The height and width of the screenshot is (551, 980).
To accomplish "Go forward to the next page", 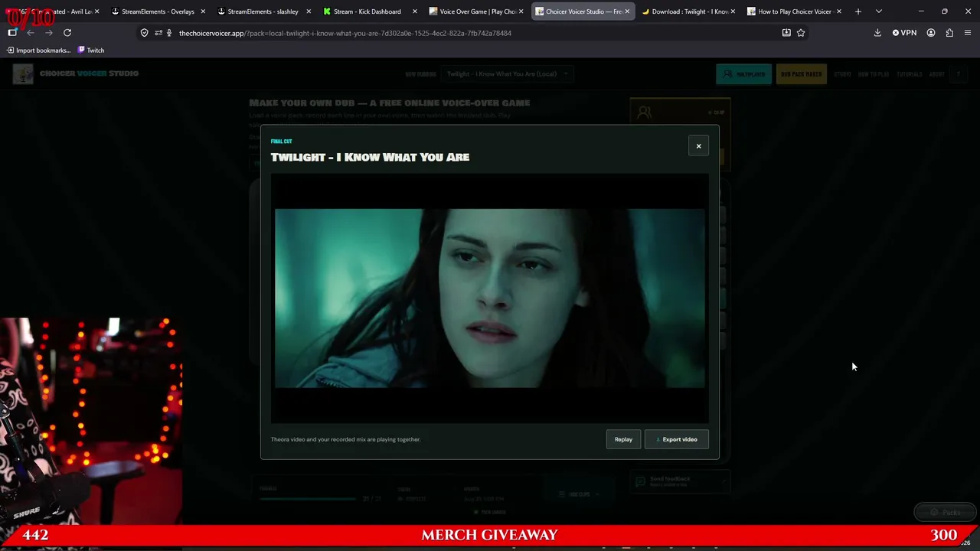I will (49, 33).
